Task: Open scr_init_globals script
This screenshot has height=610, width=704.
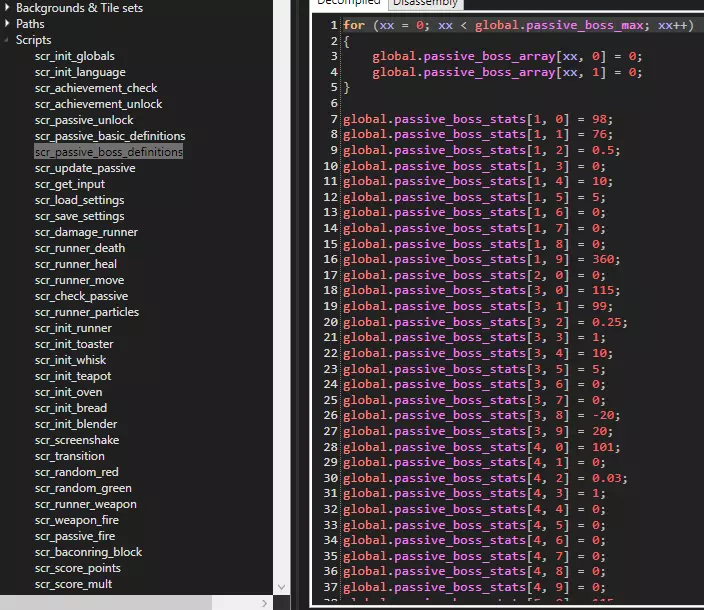Action: coord(75,56)
